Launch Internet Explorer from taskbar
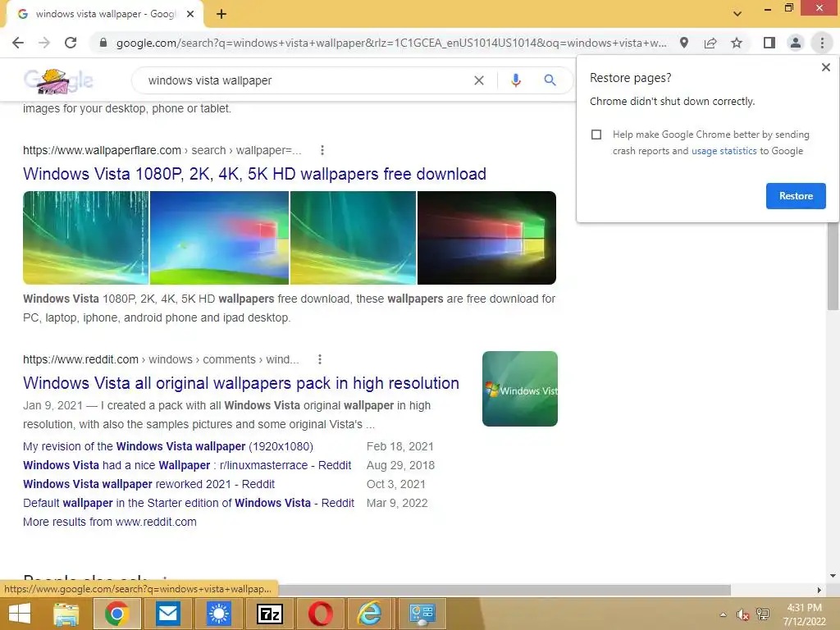The image size is (840, 630). (371, 614)
